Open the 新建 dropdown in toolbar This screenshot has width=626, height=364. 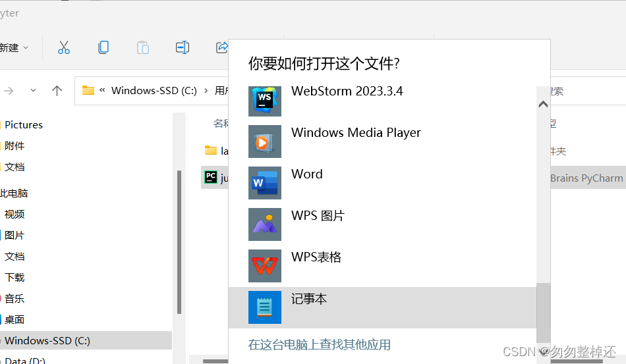tap(14, 48)
